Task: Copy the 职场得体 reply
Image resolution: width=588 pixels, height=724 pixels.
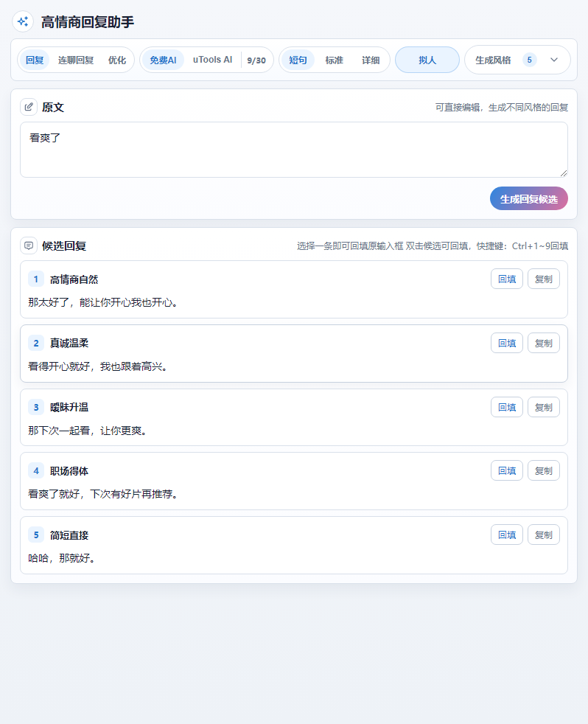Action: (x=544, y=470)
